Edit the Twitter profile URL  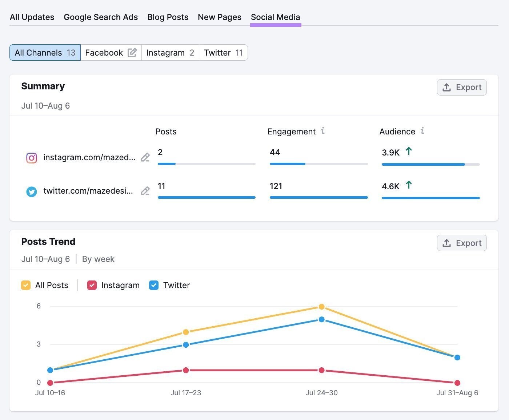pyautogui.click(x=145, y=191)
